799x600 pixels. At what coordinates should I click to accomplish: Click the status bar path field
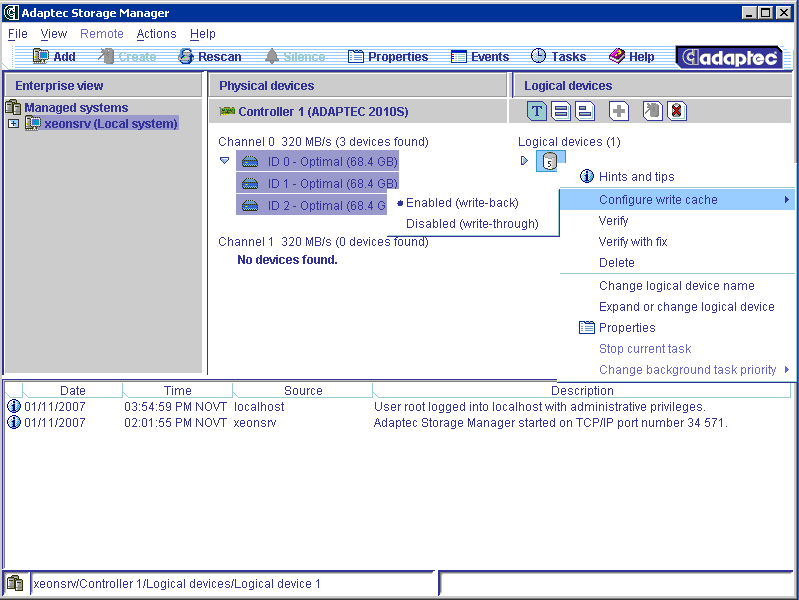click(232, 584)
